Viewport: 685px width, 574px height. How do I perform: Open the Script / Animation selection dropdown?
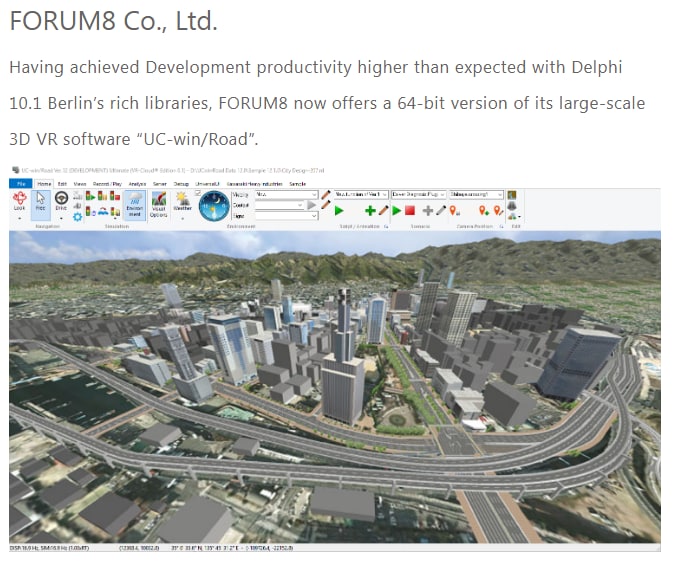361,194
